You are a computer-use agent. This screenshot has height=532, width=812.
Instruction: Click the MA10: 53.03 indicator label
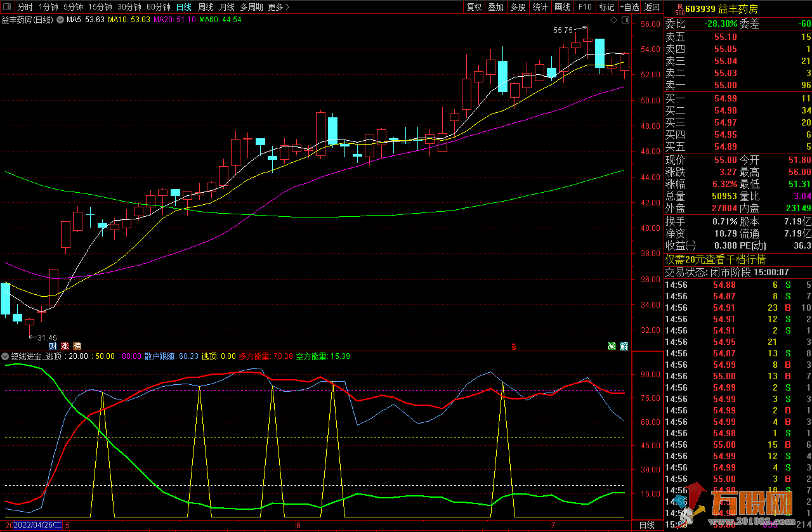[x=129, y=20]
